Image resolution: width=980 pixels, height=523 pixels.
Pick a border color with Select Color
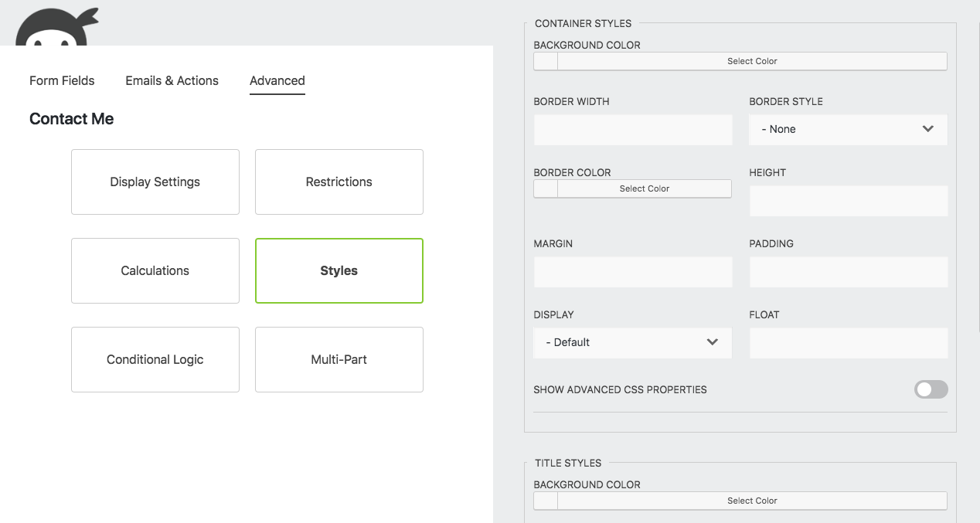644,188
